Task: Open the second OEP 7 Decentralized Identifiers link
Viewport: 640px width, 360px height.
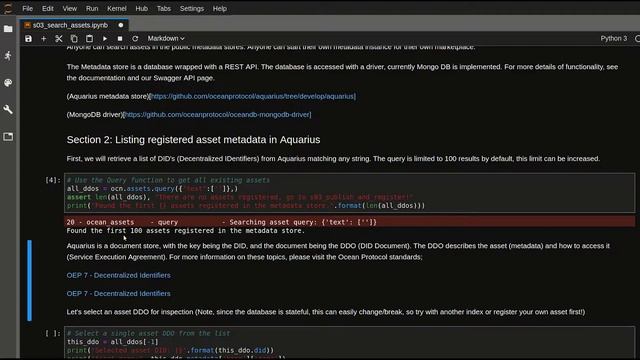Action: coord(118,293)
